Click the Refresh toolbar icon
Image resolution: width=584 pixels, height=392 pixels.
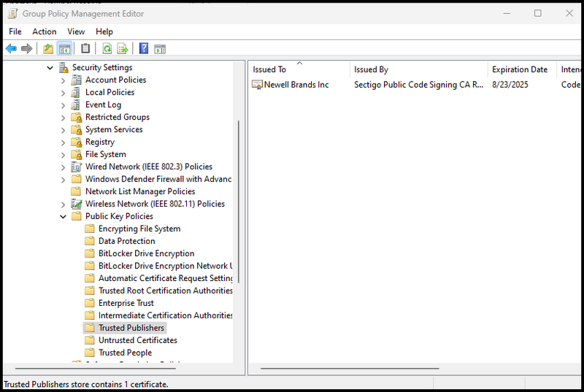pos(107,49)
